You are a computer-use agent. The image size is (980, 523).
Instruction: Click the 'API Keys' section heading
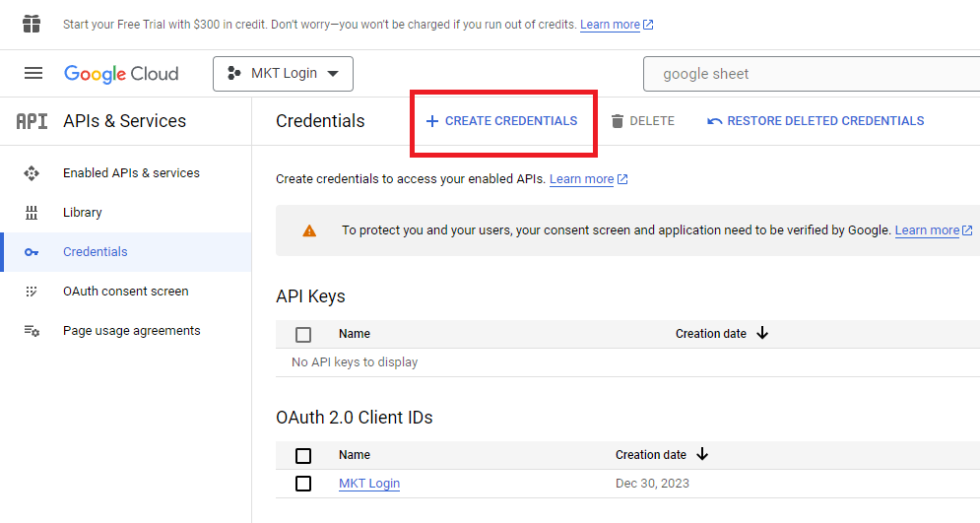[x=310, y=296]
